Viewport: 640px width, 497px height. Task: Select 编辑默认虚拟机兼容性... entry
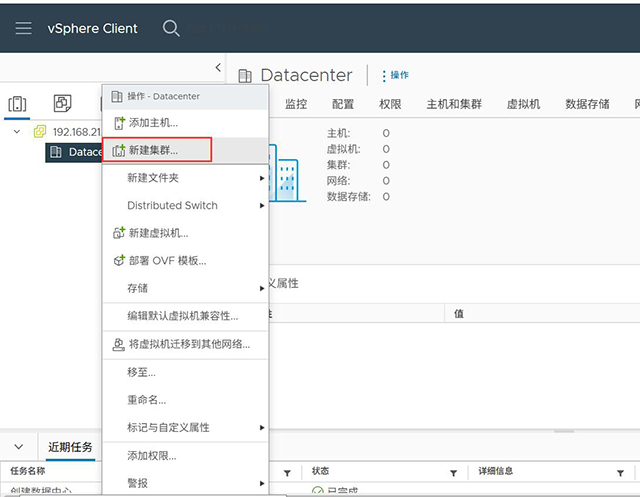point(185,316)
